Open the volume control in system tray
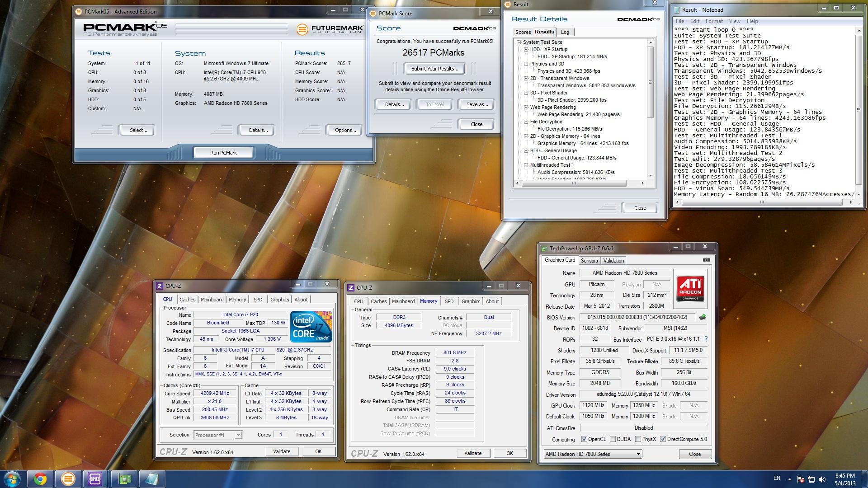 click(x=822, y=479)
